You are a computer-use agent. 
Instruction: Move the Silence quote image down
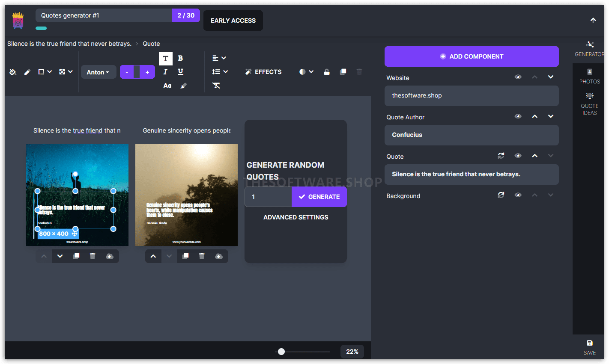tap(60, 256)
